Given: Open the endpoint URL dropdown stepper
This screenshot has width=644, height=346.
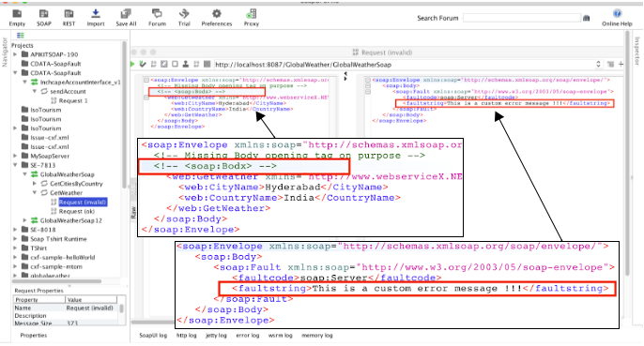Looking at the screenshot, I should coord(598,65).
